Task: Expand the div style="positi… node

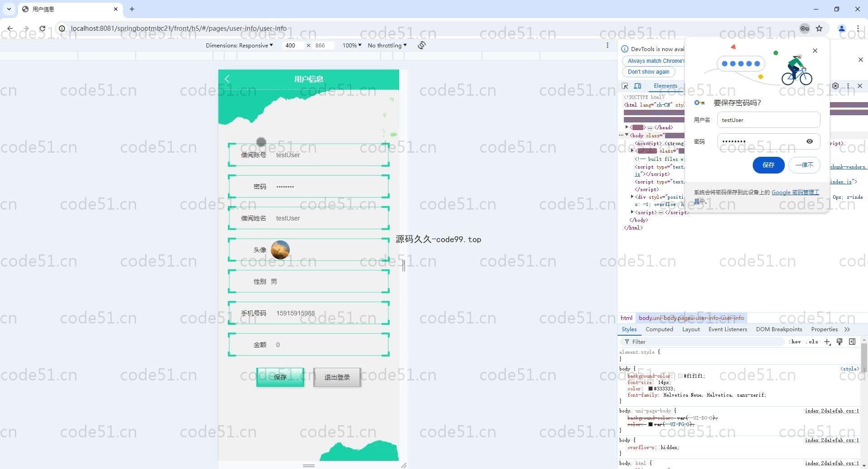Action: click(x=632, y=197)
